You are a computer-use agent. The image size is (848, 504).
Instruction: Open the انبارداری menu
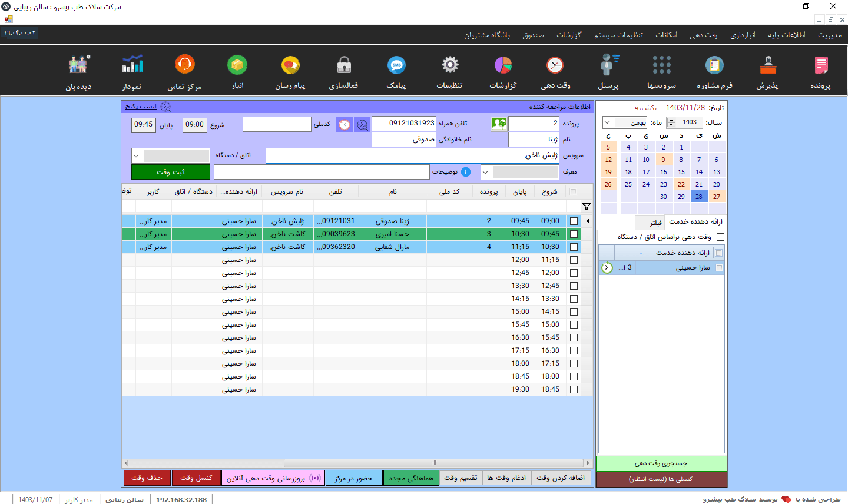(743, 35)
